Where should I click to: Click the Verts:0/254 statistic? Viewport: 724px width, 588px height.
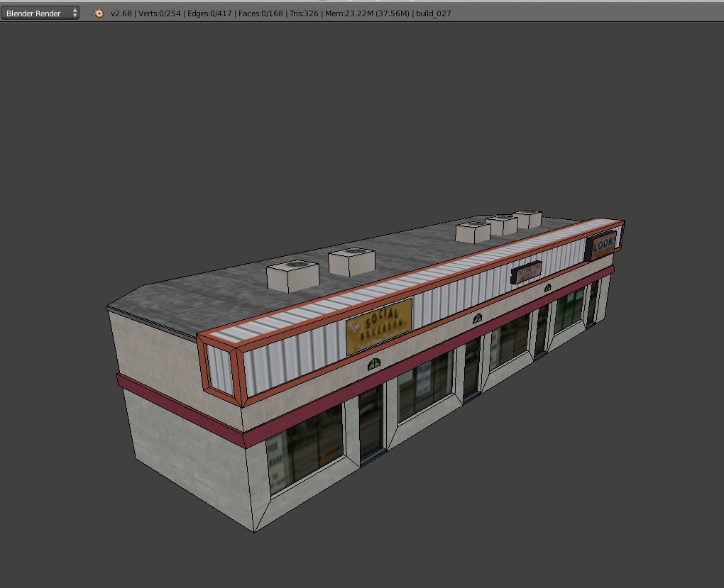point(159,13)
